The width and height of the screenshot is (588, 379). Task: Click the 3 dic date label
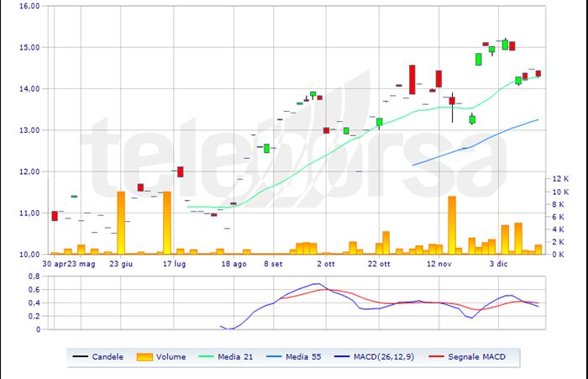(499, 263)
